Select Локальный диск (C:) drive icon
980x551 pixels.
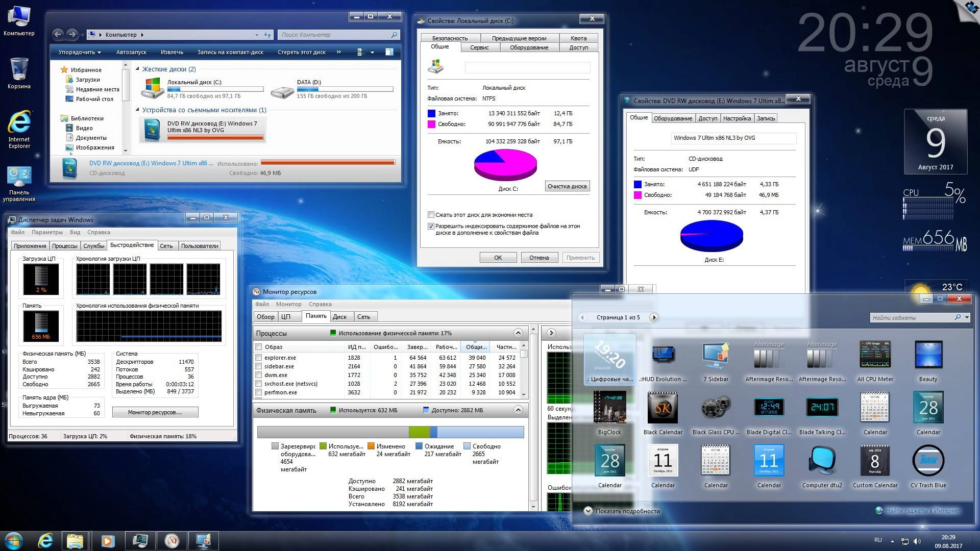[x=153, y=88]
